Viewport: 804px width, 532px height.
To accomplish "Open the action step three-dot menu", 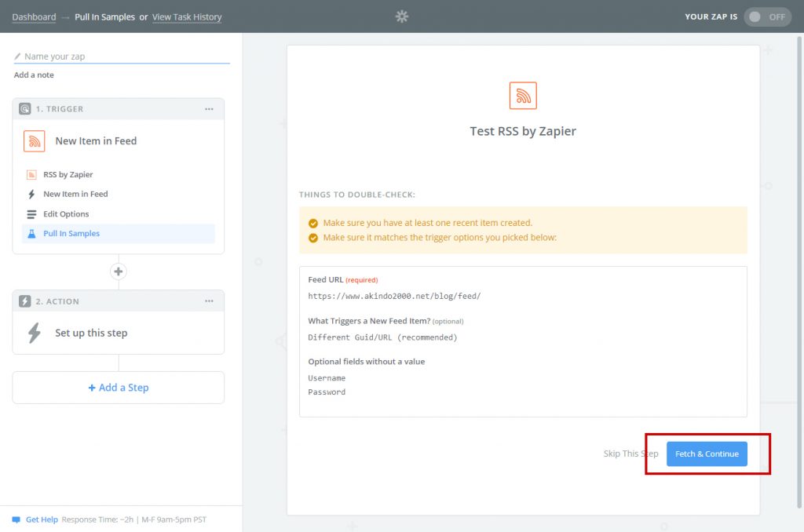I will pos(209,301).
